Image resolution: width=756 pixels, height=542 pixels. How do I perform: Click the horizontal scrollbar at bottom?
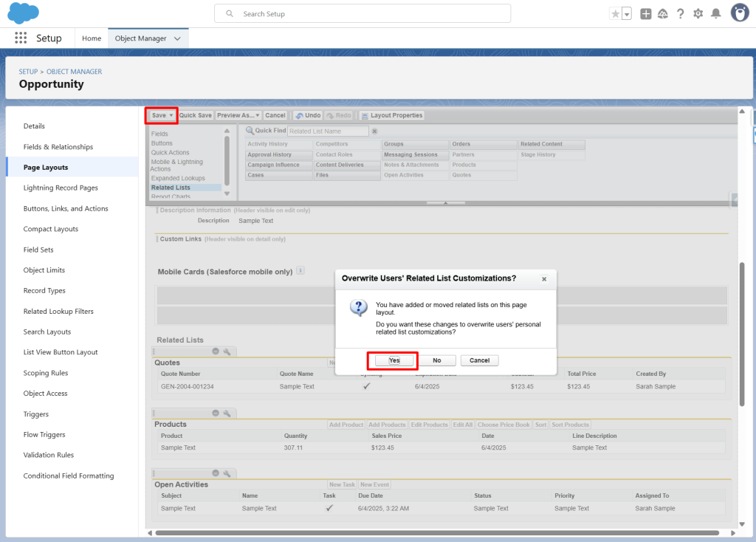click(436, 532)
